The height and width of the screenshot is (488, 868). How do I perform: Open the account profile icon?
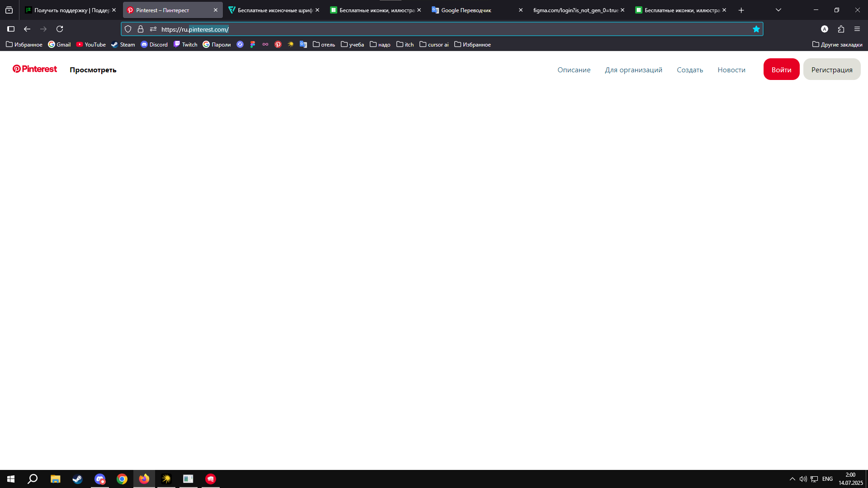(825, 29)
